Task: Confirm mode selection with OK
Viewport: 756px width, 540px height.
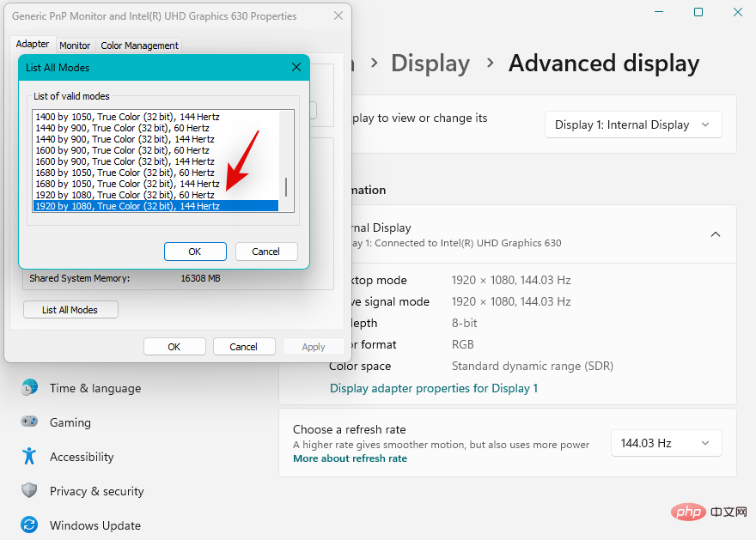Action: click(x=195, y=251)
